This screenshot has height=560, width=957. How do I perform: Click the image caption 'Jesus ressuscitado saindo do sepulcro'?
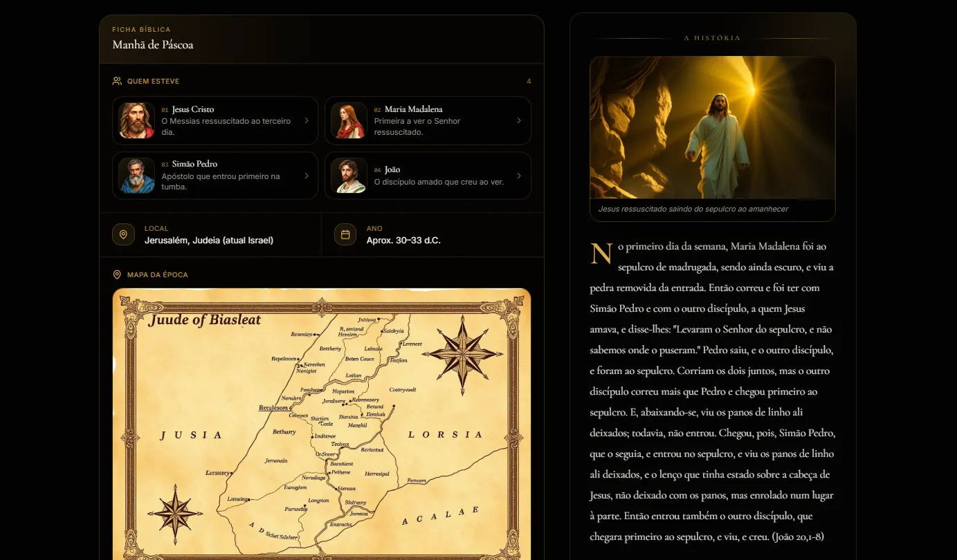click(x=693, y=209)
